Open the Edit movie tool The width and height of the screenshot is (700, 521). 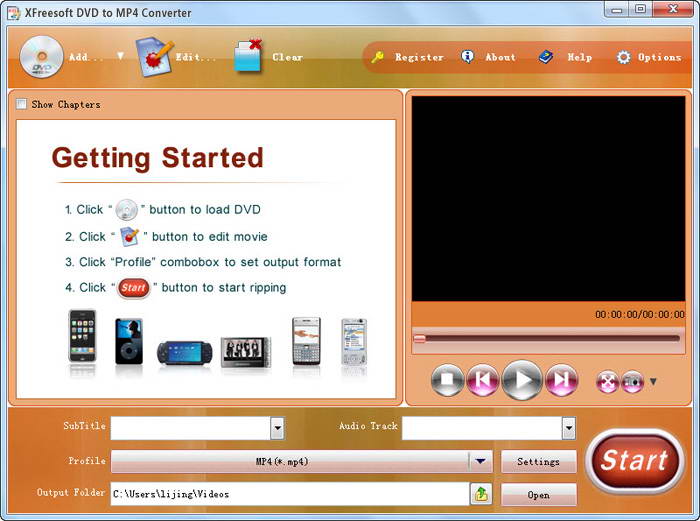[x=154, y=57]
